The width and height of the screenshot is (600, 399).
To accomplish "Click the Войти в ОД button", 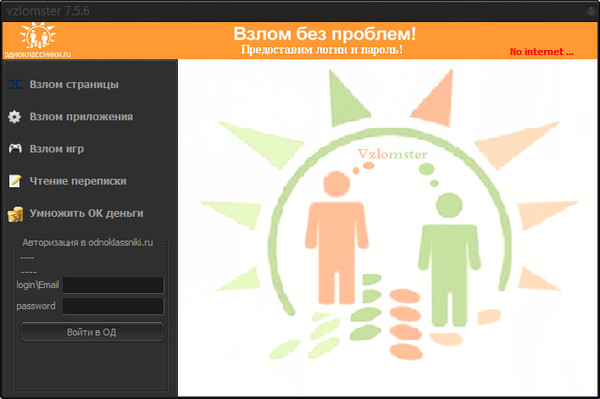I will [x=92, y=332].
